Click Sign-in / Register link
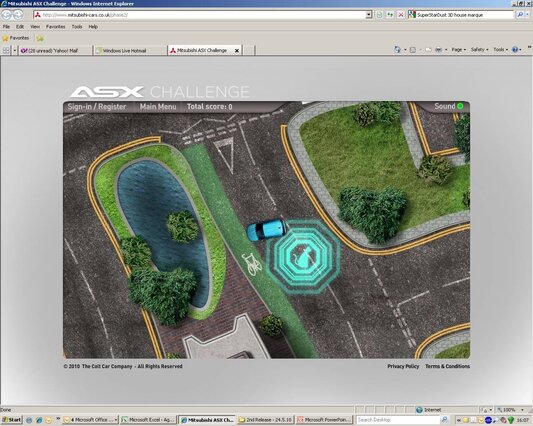The image size is (533, 426). click(x=97, y=106)
